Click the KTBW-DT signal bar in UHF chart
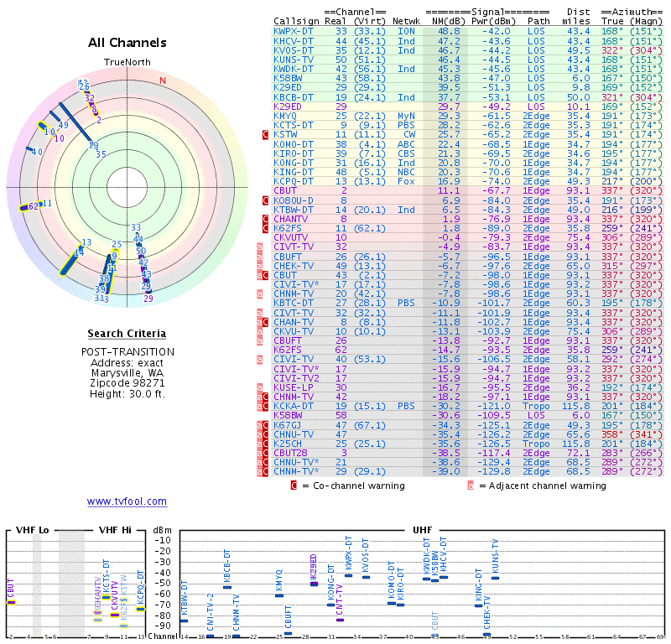 tap(184, 621)
